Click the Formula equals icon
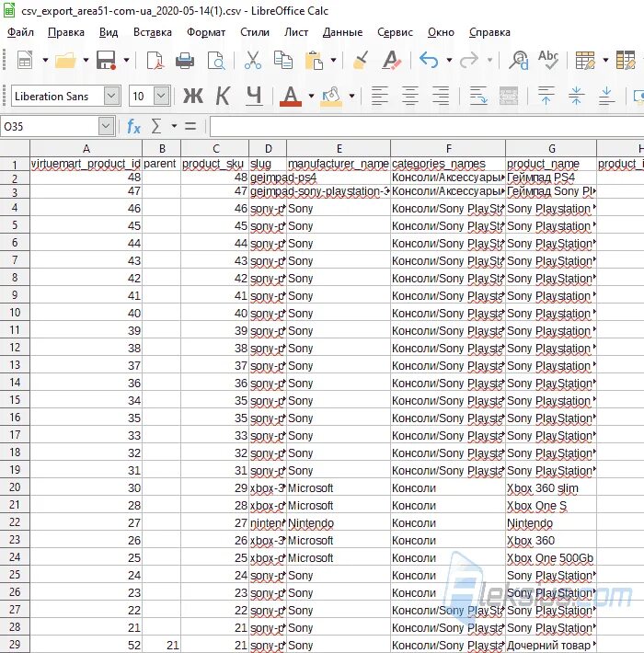 [x=190, y=126]
